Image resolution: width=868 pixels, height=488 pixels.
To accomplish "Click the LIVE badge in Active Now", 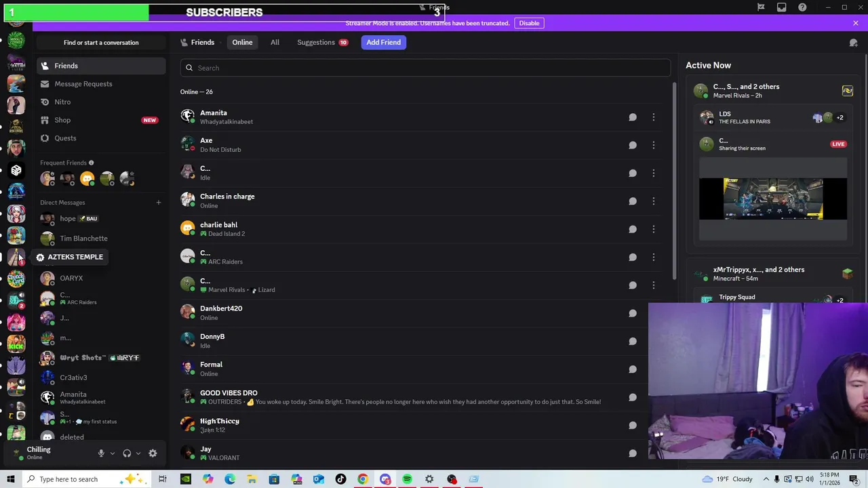I will (x=839, y=144).
